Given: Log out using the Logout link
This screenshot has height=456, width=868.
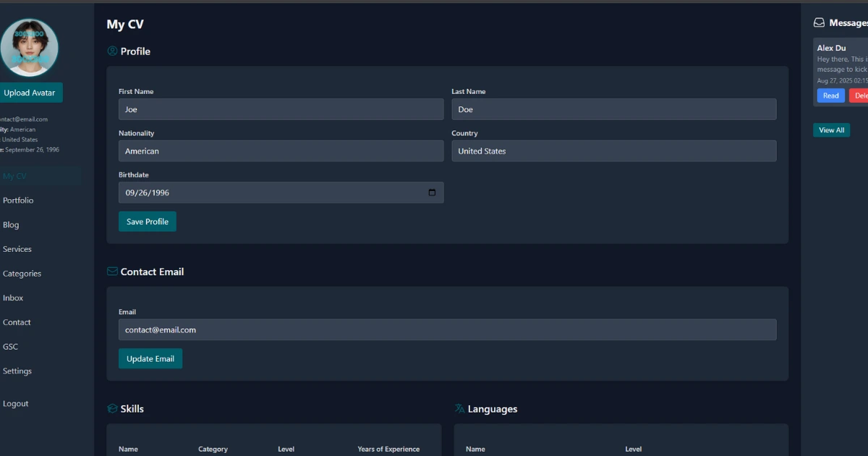Looking at the screenshot, I should [x=16, y=404].
